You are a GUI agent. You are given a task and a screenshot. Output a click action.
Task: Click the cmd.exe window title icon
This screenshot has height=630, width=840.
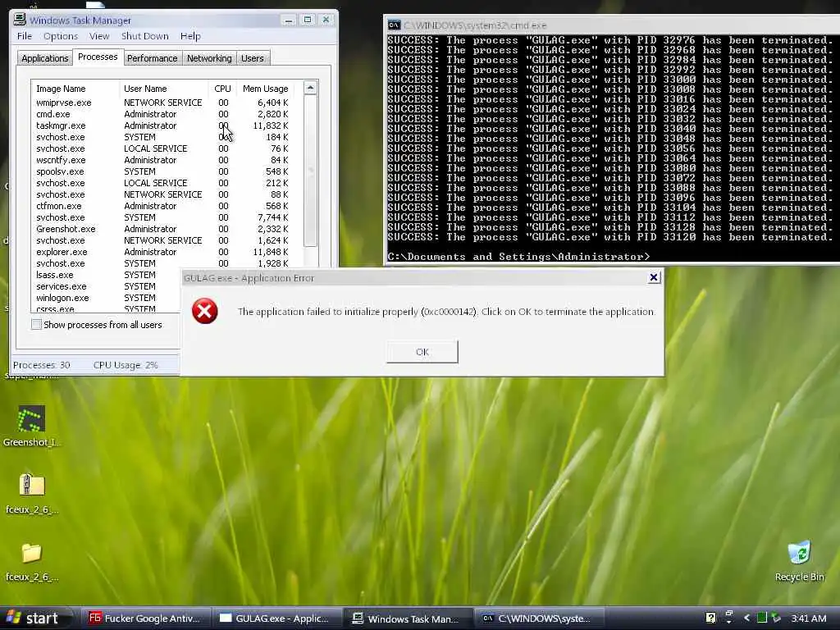395,25
